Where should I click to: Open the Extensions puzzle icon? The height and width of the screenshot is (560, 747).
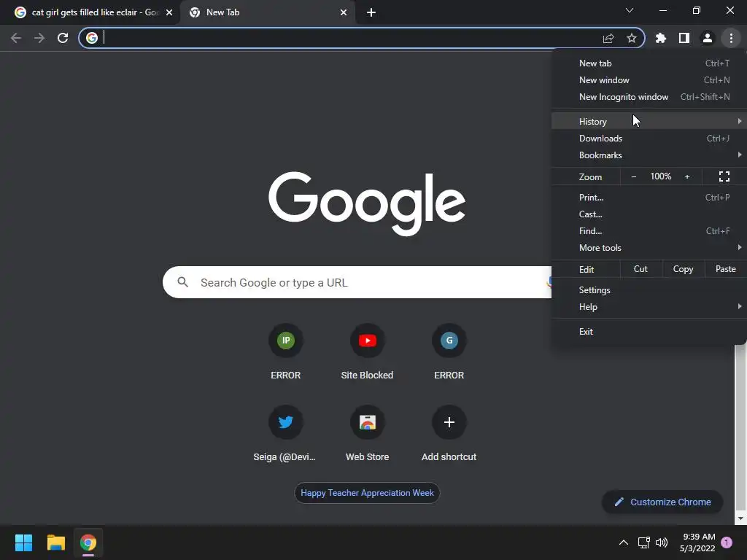pyautogui.click(x=661, y=38)
